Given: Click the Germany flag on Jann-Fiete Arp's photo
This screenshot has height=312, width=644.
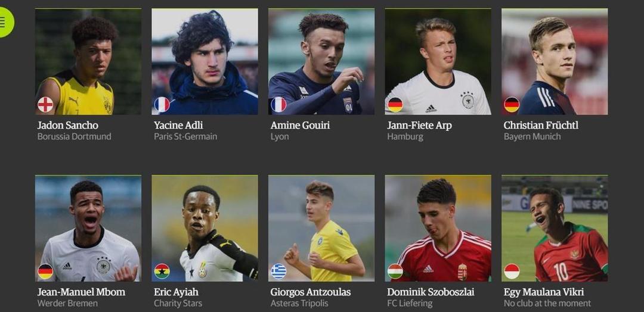Looking at the screenshot, I should coord(395,105).
